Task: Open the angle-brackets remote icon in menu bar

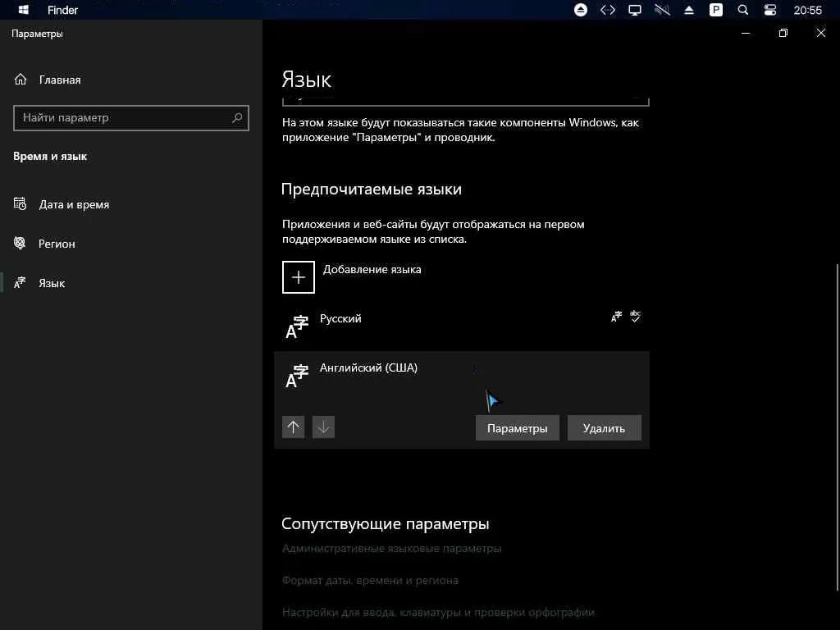Action: click(x=608, y=10)
